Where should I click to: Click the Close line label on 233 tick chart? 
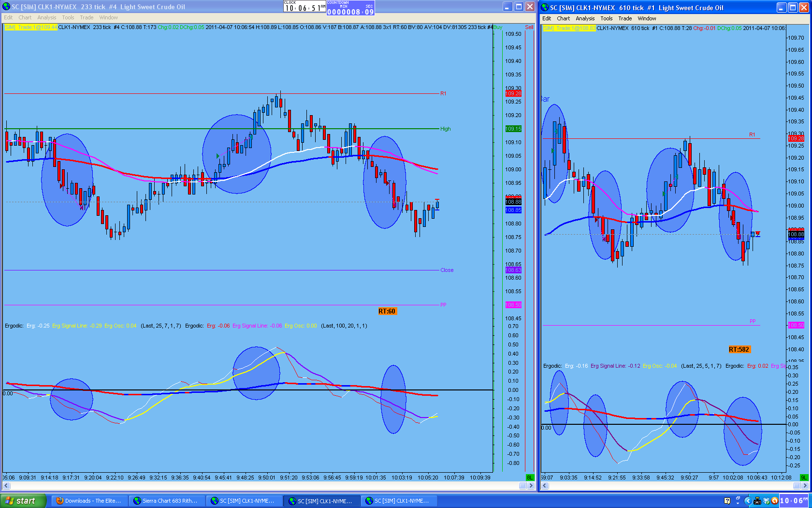[447, 270]
